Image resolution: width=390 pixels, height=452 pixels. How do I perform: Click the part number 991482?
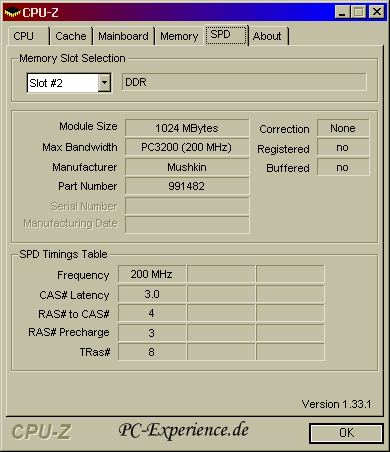pos(187,186)
